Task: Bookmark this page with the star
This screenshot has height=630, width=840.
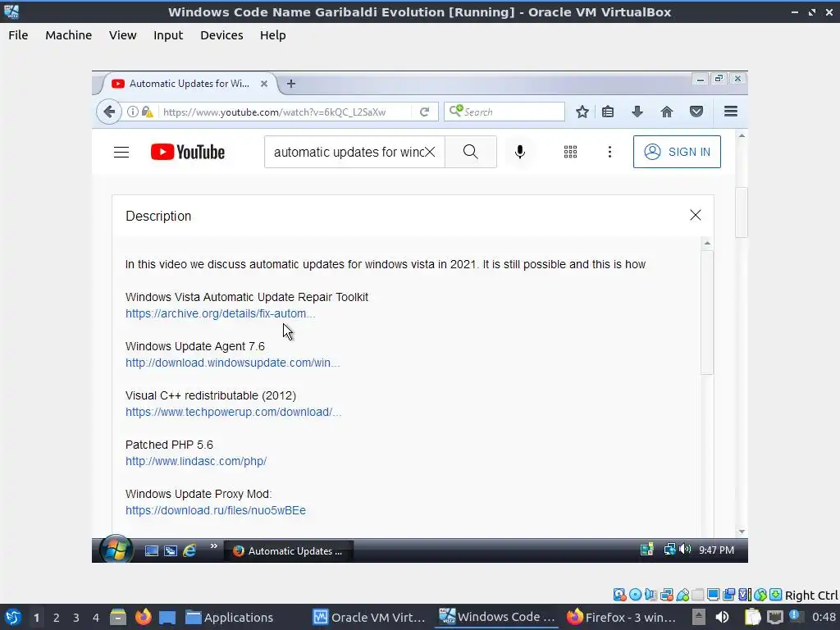Action: pos(582,112)
